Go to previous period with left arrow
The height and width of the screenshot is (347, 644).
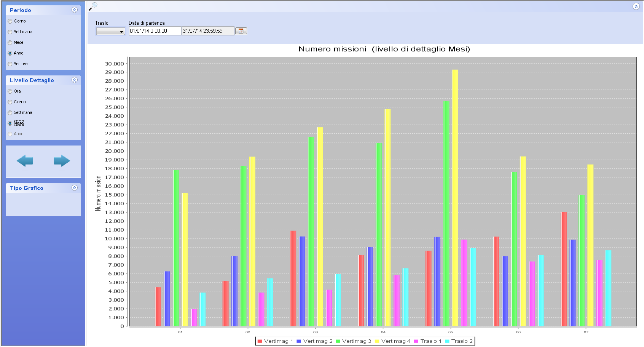pos(25,161)
